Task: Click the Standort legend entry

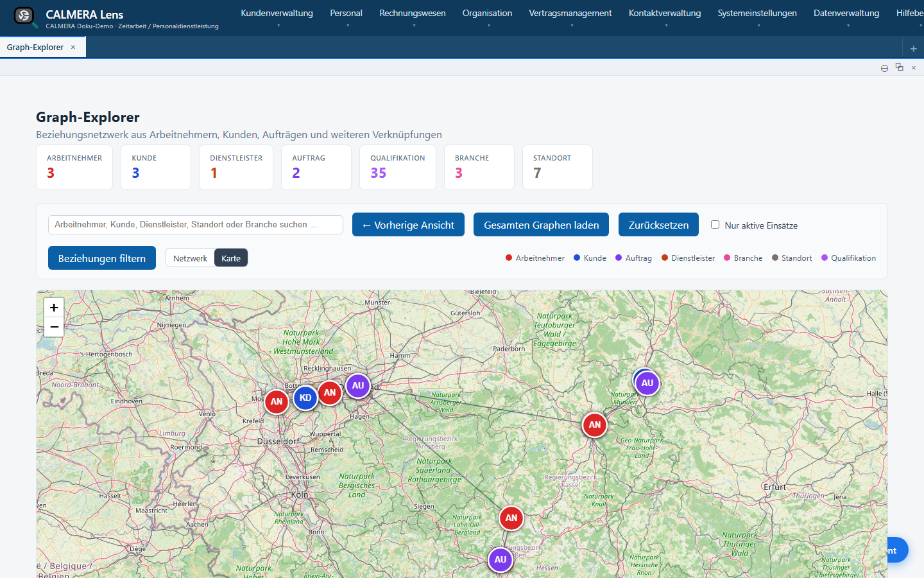Action: [x=792, y=258]
